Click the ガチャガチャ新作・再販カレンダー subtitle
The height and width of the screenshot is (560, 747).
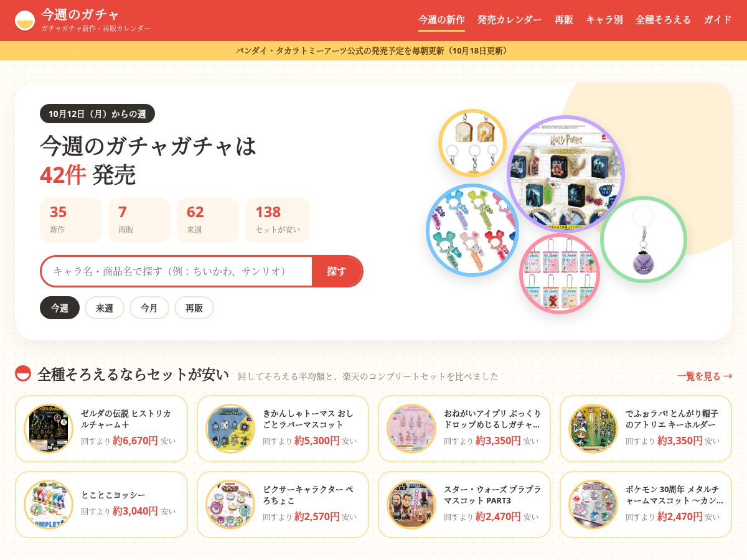(x=96, y=29)
